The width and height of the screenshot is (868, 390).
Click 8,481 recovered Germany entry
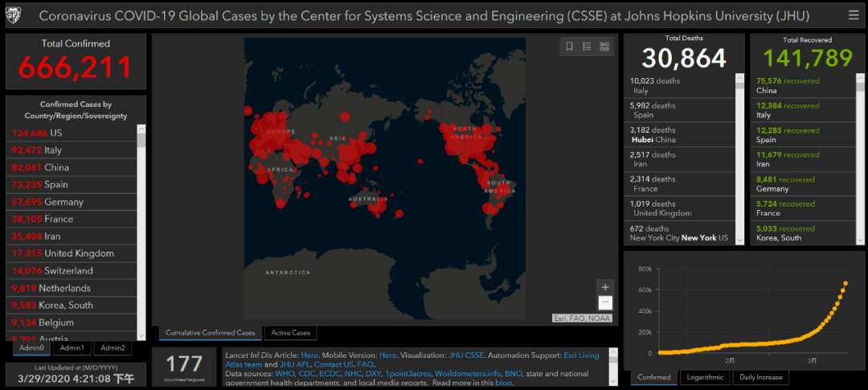pos(803,183)
